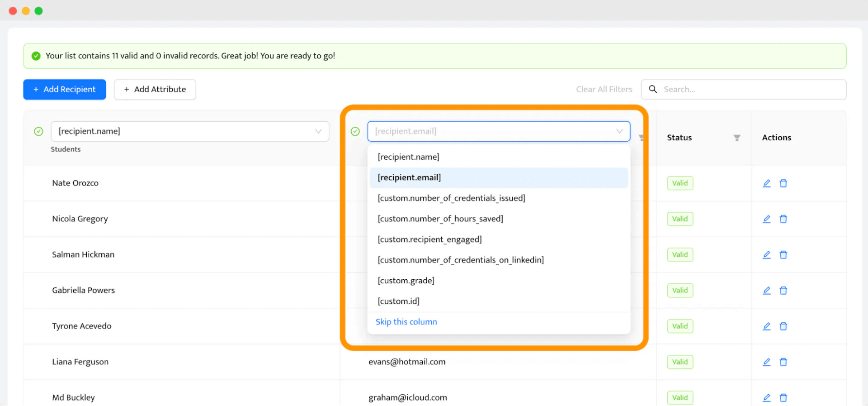Click the Valid badge for Nate Orozco
Screen dimensions: 868x406
pyautogui.click(x=680, y=183)
